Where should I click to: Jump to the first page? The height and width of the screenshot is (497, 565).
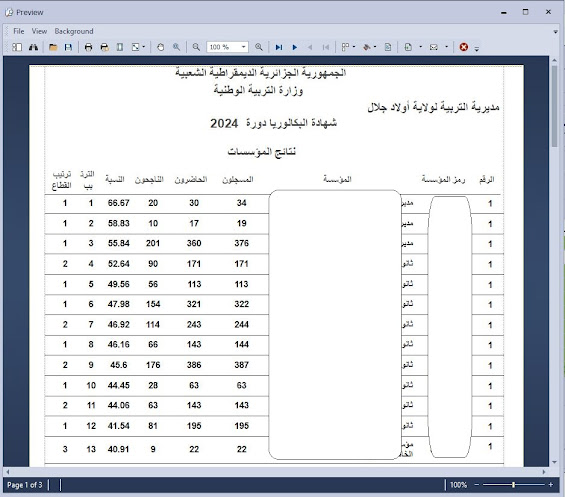[326, 47]
